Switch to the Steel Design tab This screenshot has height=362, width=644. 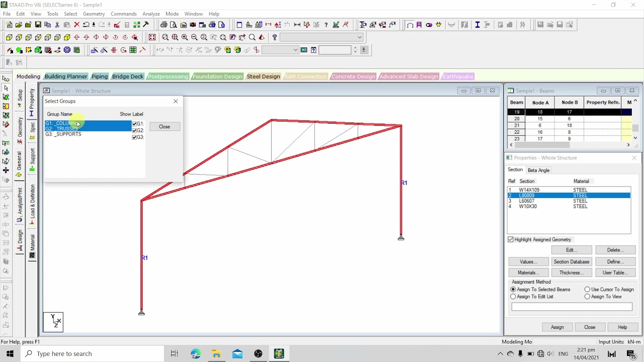pyautogui.click(x=263, y=76)
